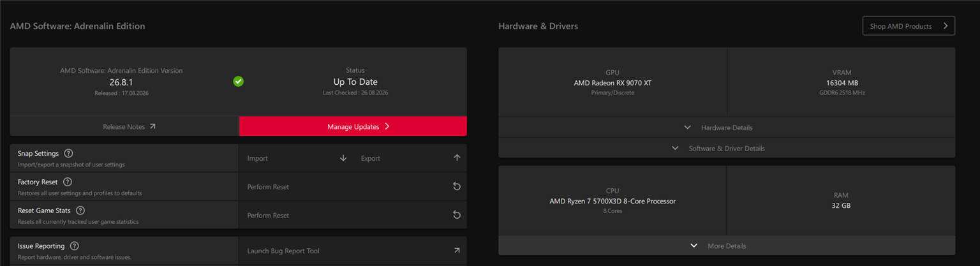This screenshot has height=266, width=980.
Task: Expand More Details under CPU
Action: tap(727, 246)
